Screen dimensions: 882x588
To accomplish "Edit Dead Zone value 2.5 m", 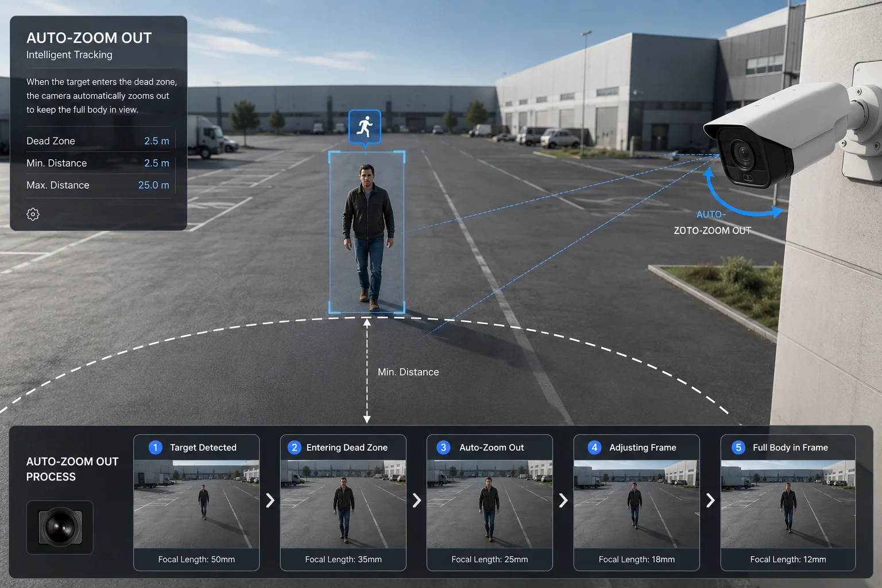I will [x=157, y=141].
